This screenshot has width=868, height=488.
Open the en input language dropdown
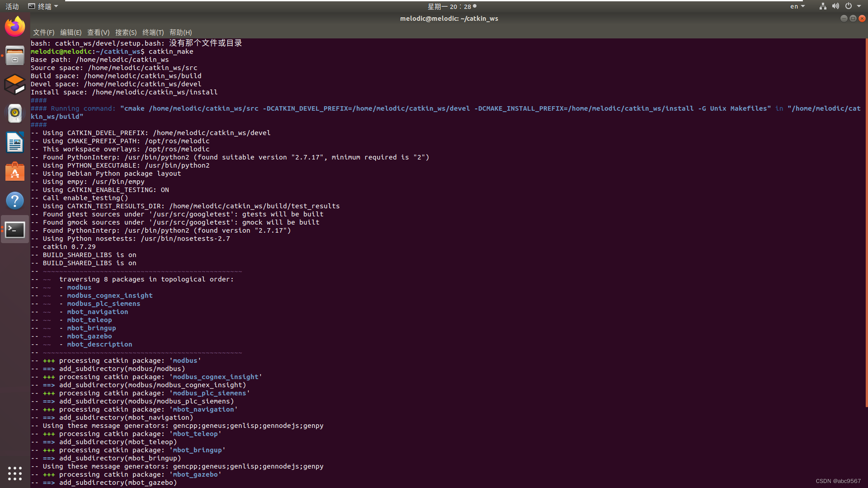797,6
